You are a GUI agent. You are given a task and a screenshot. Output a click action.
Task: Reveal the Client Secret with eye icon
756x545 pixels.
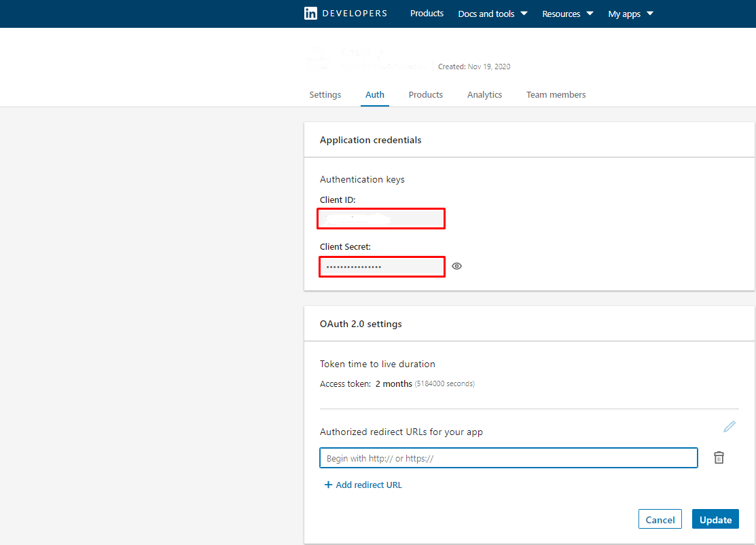coord(456,266)
